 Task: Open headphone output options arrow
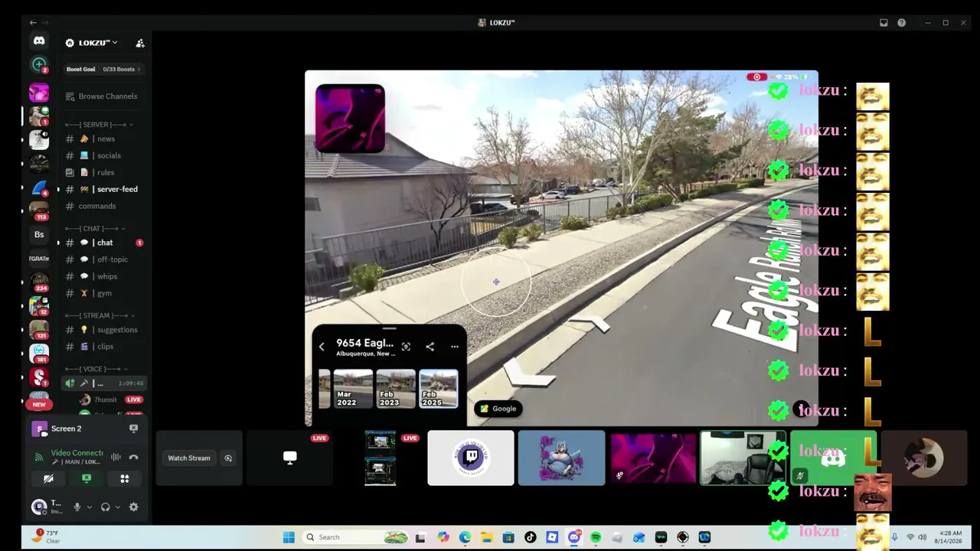(117, 507)
